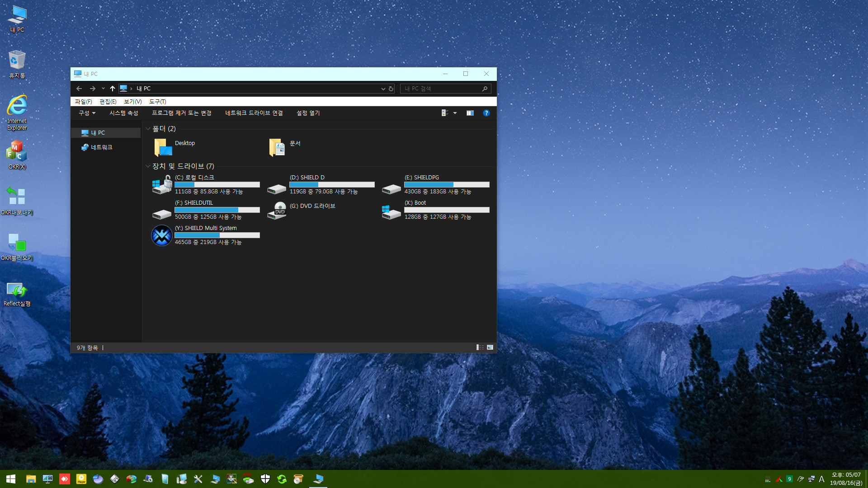Viewport: 868px width, 488px height.
Task: Open the OKR불러오기 desktop shortcut
Action: 17,247
